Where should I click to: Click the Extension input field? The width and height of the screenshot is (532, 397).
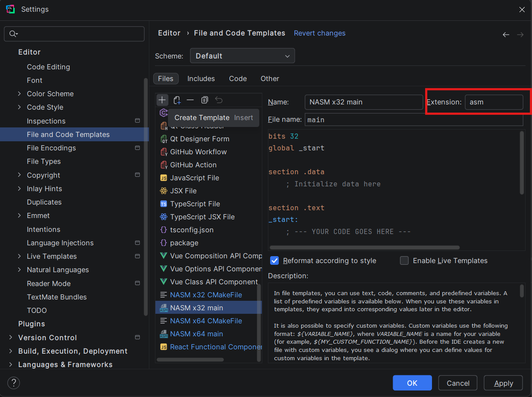pos(494,102)
